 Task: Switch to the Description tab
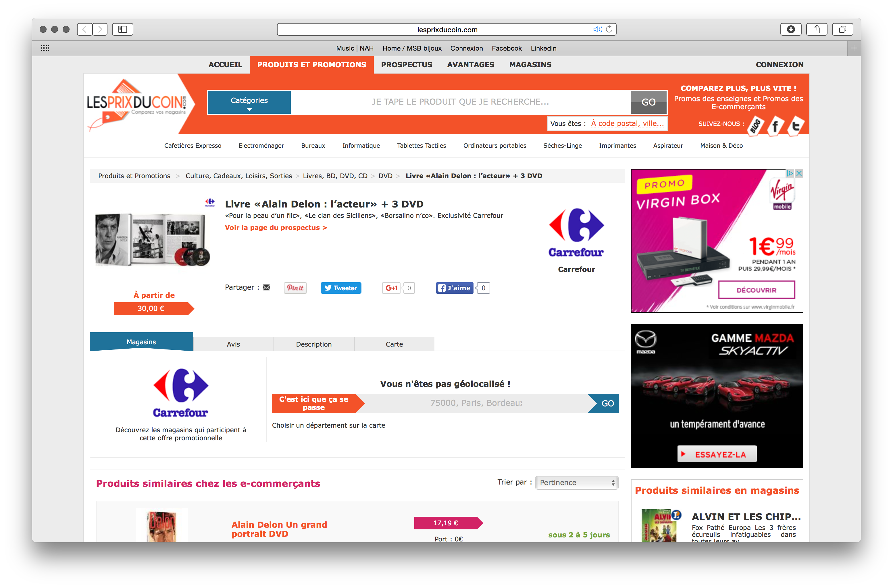(x=314, y=344)
